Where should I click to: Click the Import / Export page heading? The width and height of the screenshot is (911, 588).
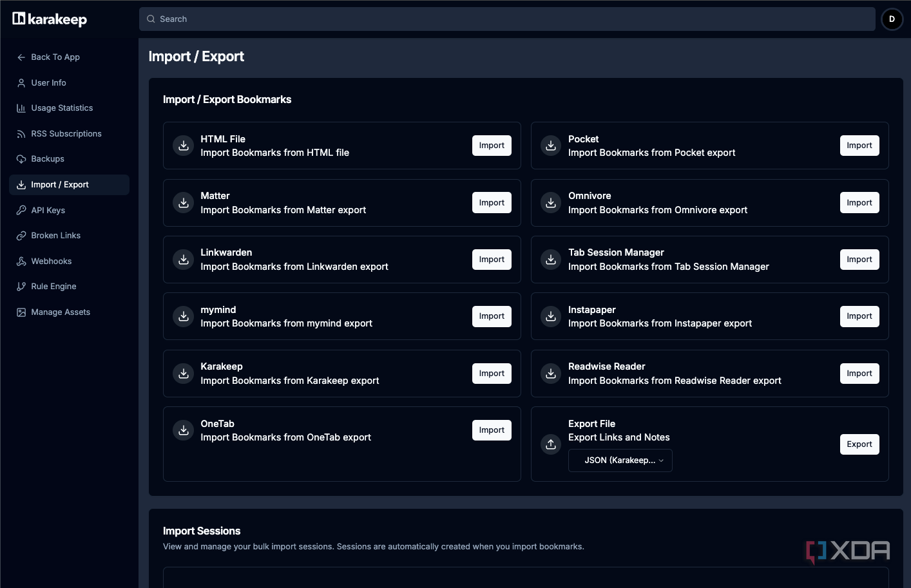[197, 57]
